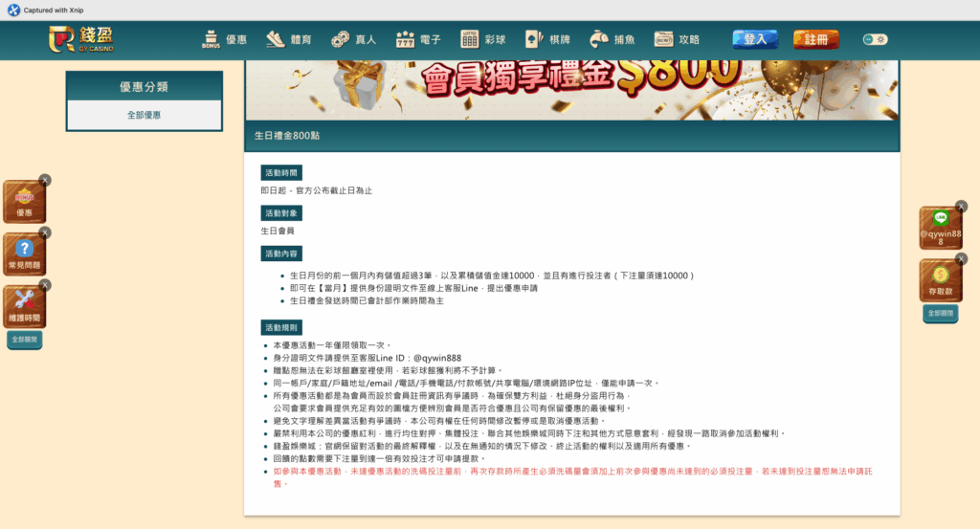Open the 彩球 lottery menu

tap(482, 40)
